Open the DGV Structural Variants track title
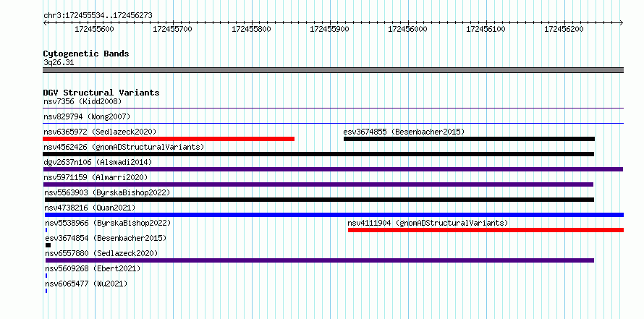This screenshot has width=644, height=319. click(x=101, y=93)
